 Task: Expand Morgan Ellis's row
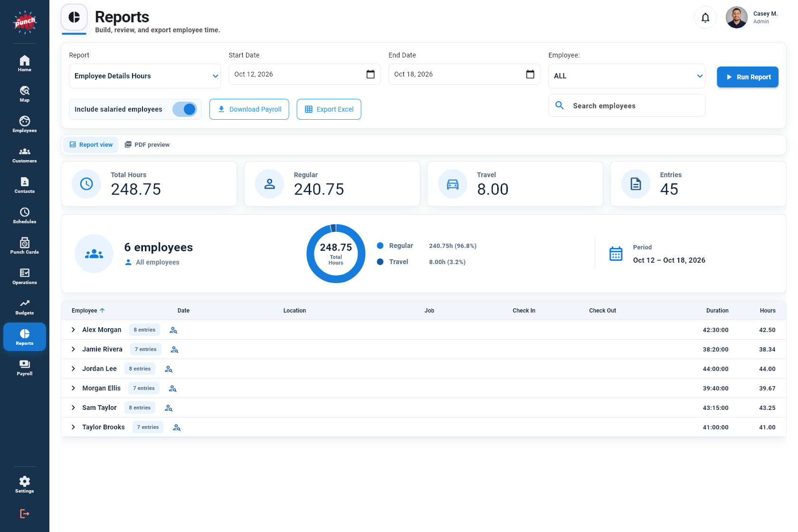(x=73, y=388)
